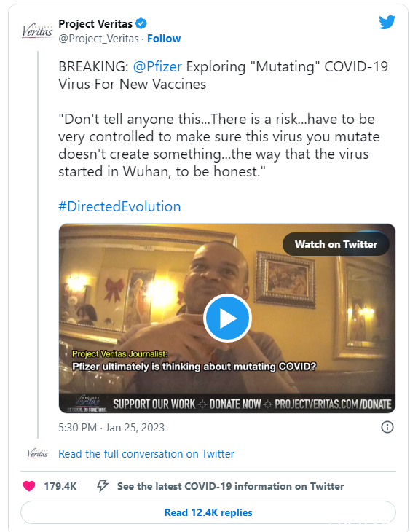The image size is (410, 532).
Task: Play the embedded video
Action: 227,318
